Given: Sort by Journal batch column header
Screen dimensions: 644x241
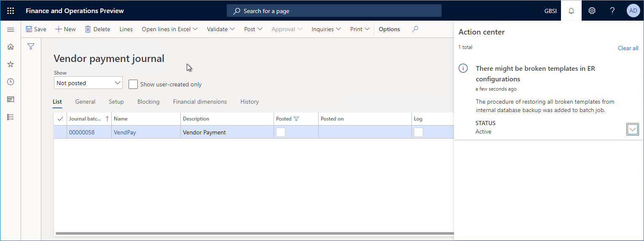Looking at the screenshot, I should coord(89,119).
